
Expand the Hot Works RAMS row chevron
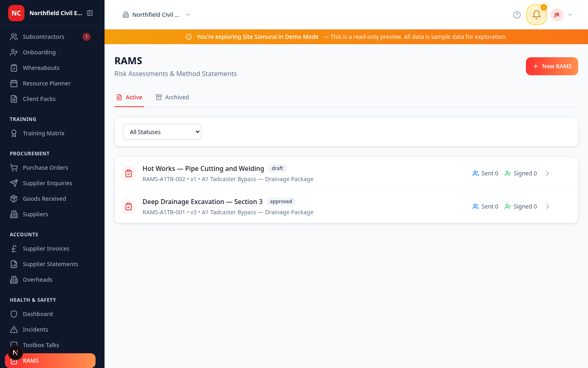coord(548,173)
